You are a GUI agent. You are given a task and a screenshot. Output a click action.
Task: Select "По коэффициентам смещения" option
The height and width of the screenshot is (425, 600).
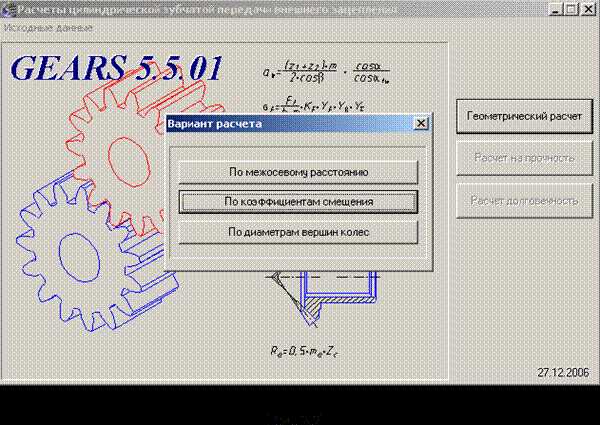coord(298,201)
